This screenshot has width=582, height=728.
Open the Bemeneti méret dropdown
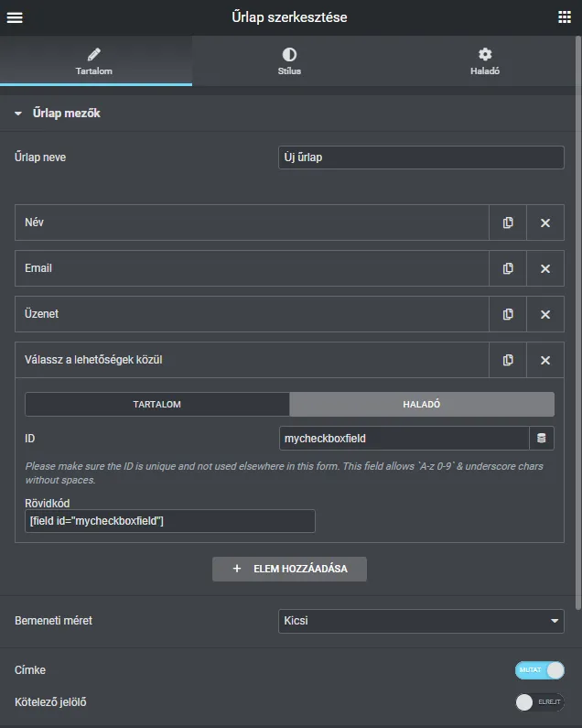421,621
